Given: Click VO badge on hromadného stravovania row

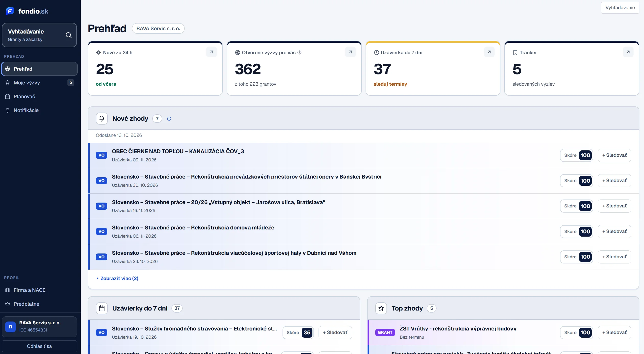Looking at the screenshot, I should 101,333.
